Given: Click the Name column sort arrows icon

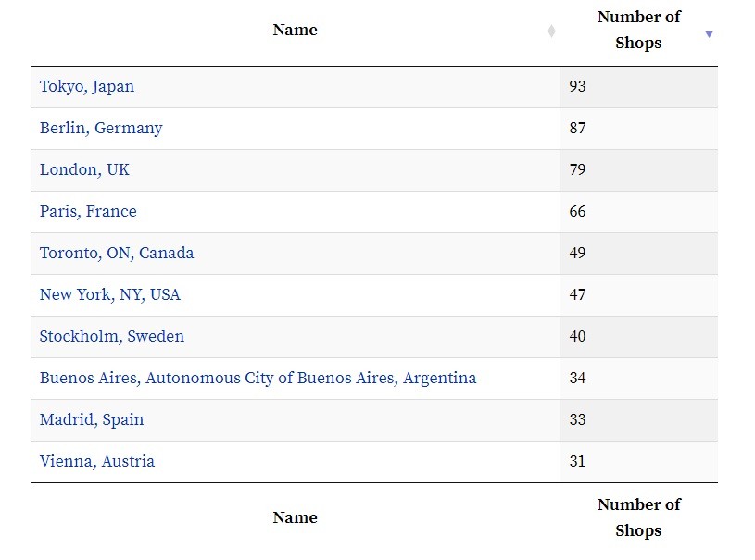Looking at the screenshot, I should pos(551,31).
